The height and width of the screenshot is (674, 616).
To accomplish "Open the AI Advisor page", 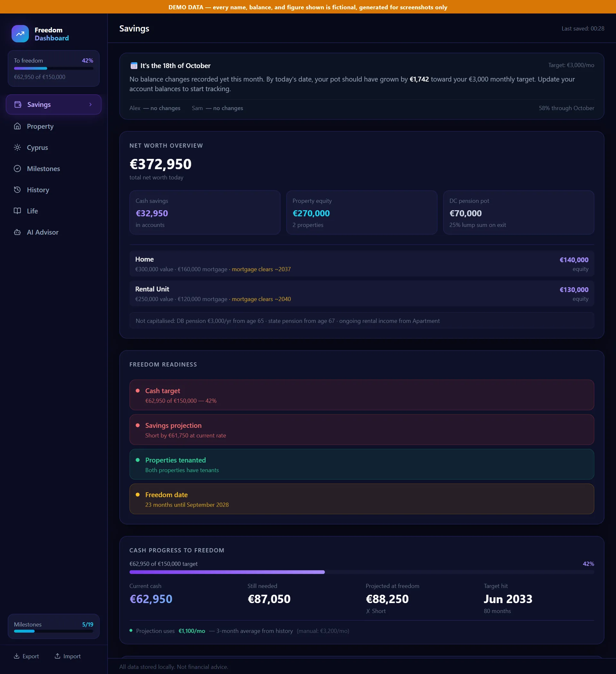I will (x=54, y=232).
